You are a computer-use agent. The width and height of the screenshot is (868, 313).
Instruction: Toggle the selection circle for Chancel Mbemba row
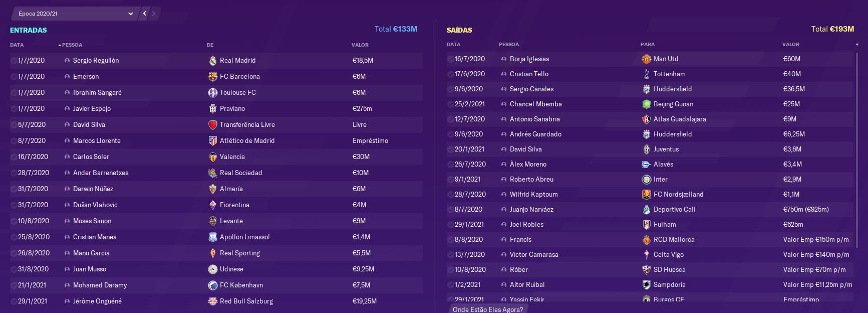click(451, 104)
